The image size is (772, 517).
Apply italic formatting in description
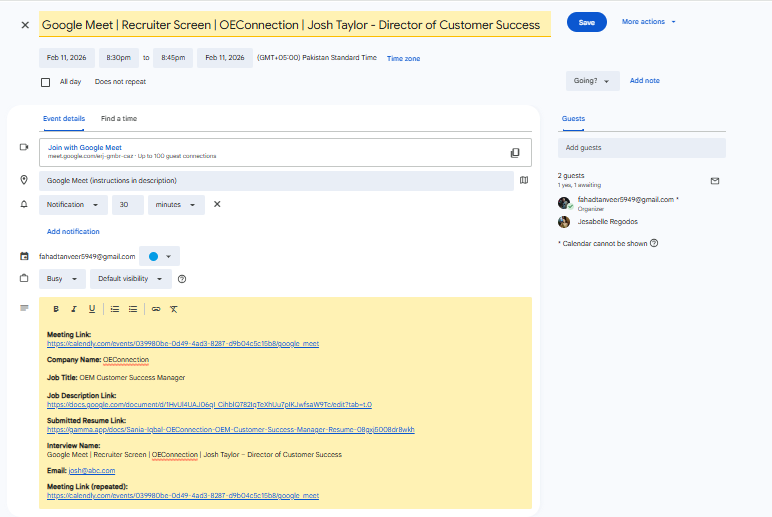click(x=73, y=309)
